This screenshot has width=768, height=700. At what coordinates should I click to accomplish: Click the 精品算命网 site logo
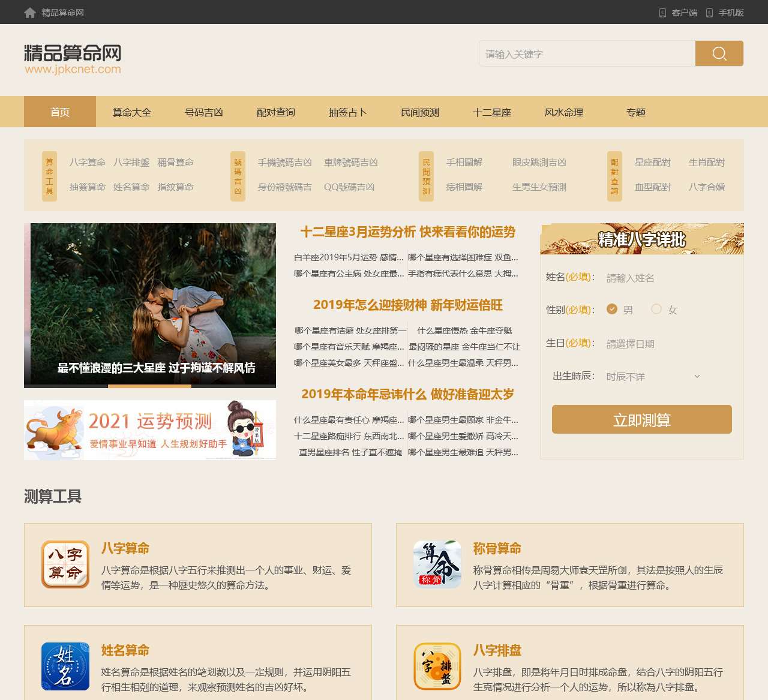pos(73,59)
